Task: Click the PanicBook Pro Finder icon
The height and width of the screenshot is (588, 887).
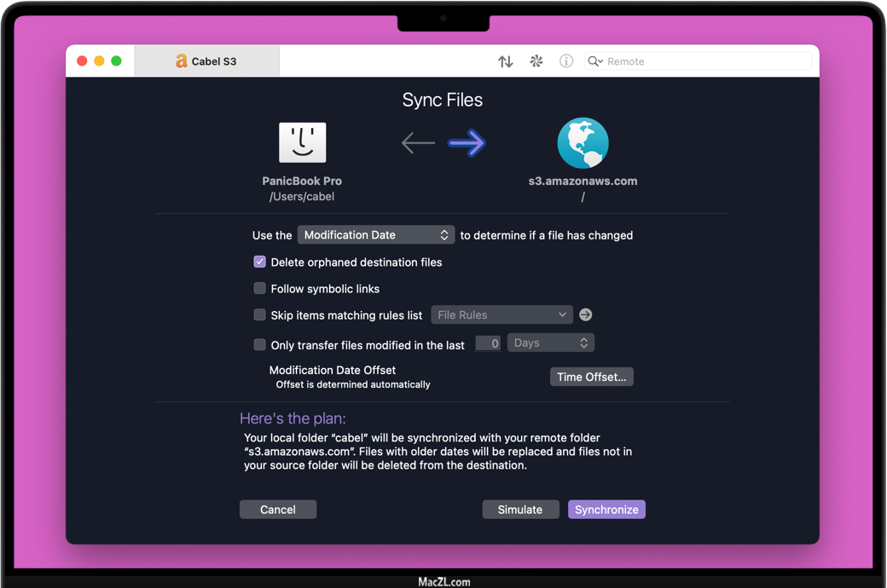Action: pos(303,142)
